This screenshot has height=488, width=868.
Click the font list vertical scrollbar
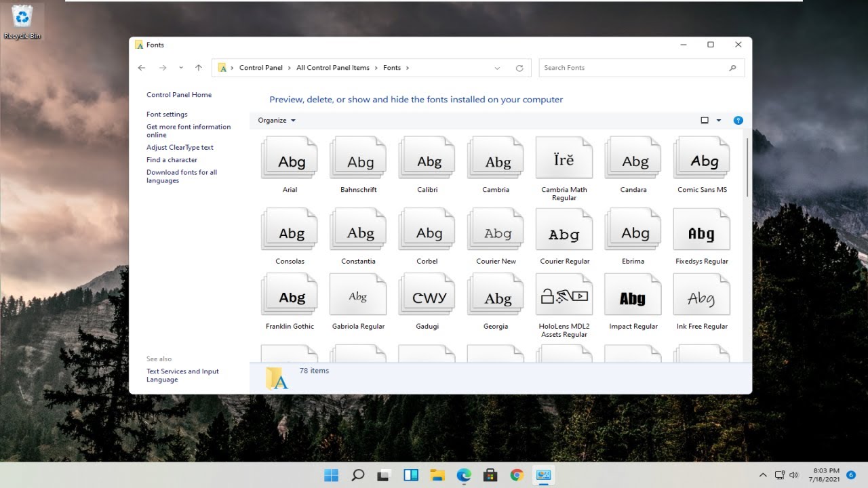(x=748, y=167)
